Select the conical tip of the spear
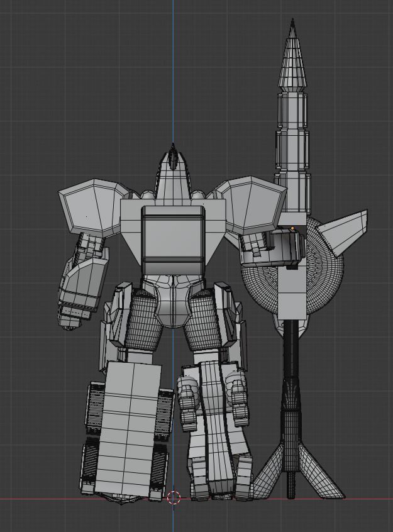The image size is (393, 532). [x=292, y=55]
